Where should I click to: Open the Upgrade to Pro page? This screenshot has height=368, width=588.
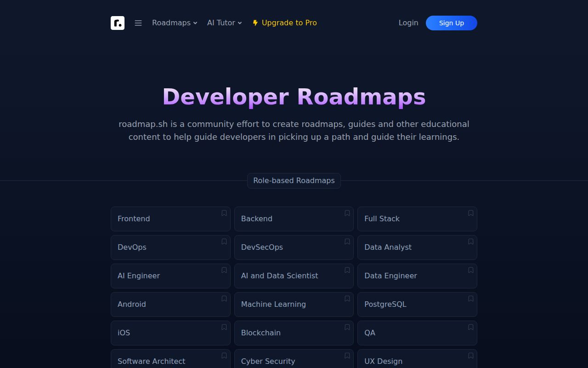[x=289, y=23]
